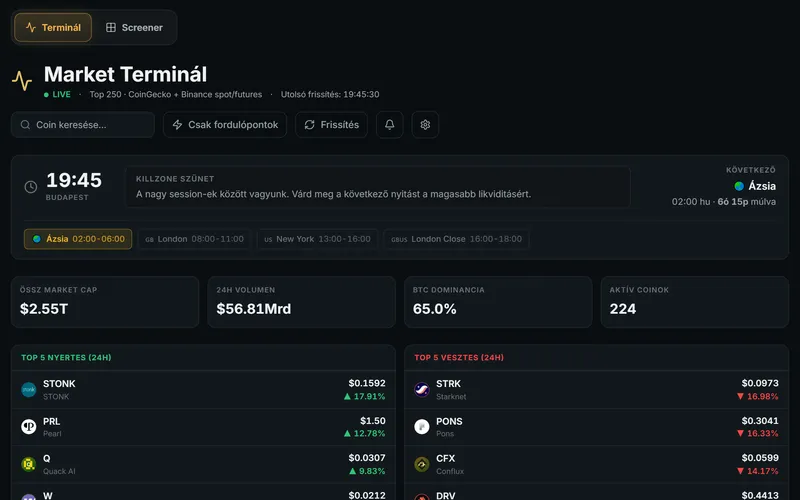This screenshot has width=800, height=500.
Task: Select the New York 13:00-16:00 session chip
Action: 317,239
